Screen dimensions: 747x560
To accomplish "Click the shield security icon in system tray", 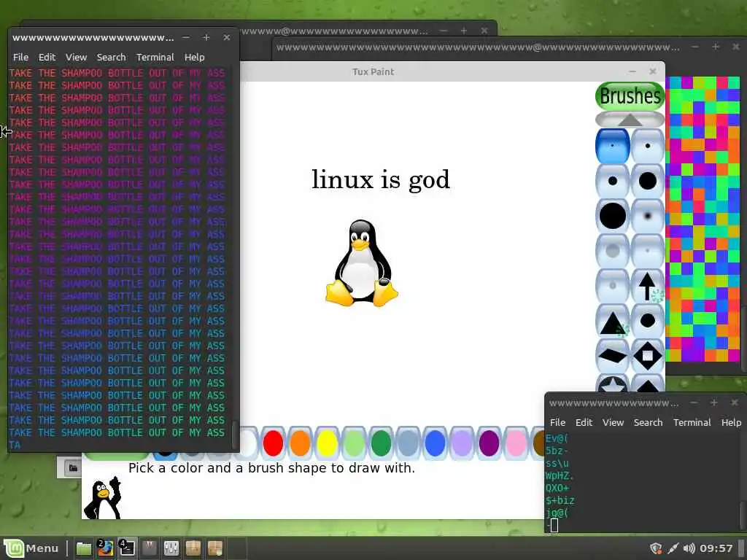I will coord(656,548).
